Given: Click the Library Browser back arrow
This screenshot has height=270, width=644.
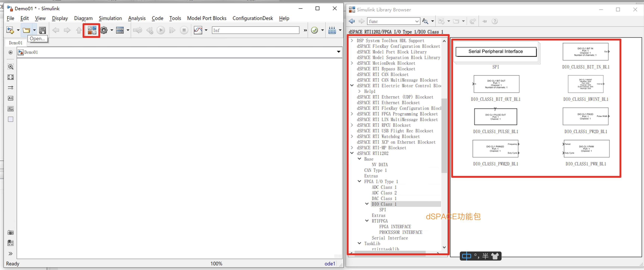Looking at the screenshot, I should [352, 21].
